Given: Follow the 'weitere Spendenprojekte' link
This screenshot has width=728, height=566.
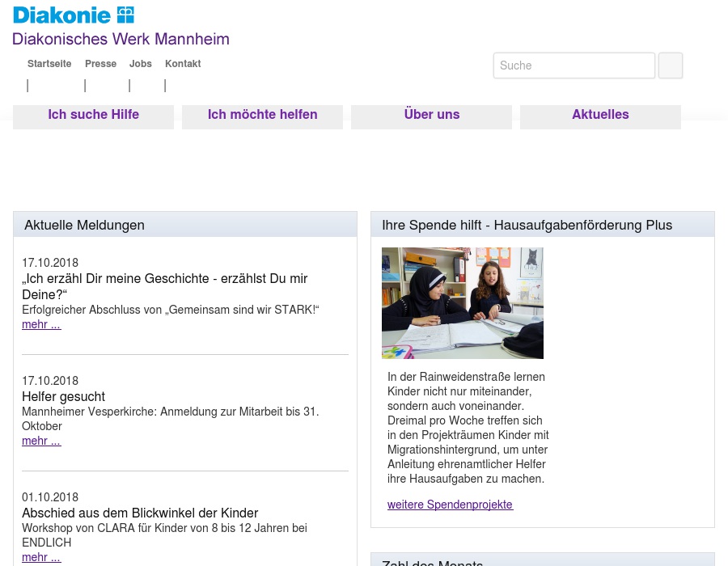Looking at the screenshot, I should click(x=450, y=505).
